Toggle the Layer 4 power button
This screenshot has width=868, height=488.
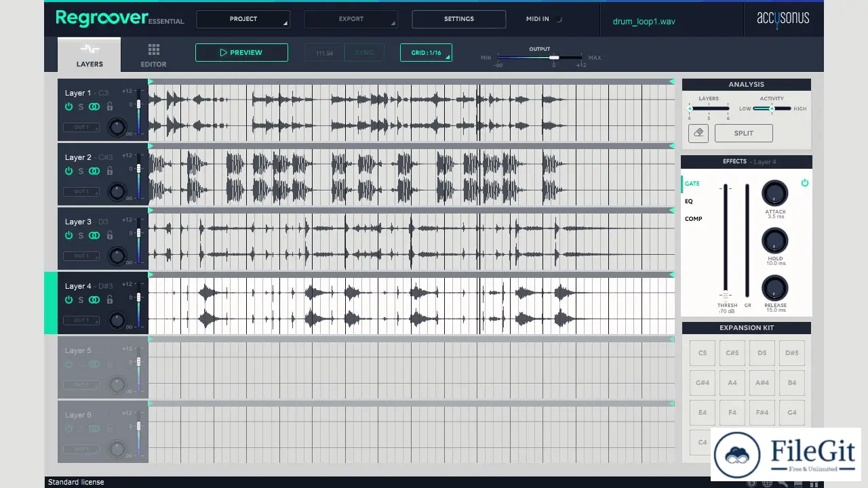(x=68, y=300)
